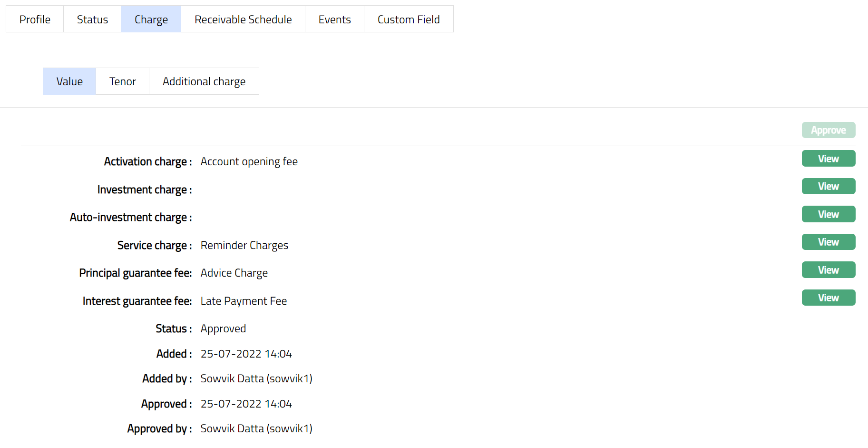Screen dimensions: 868x448
Task: View the Service charge row
Action: (x=828, y=242)
